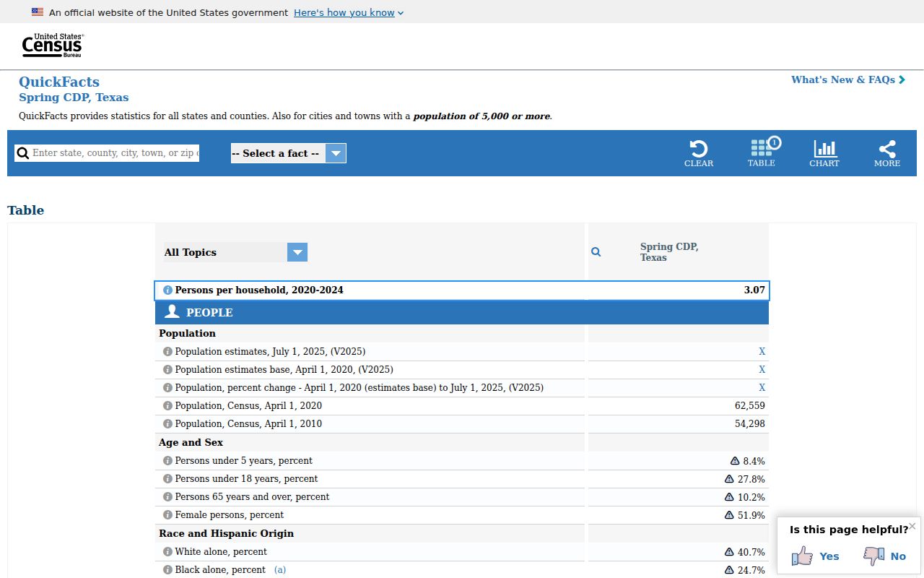Click the magnifier icon beside Spring CDP column

pos(596,252)
